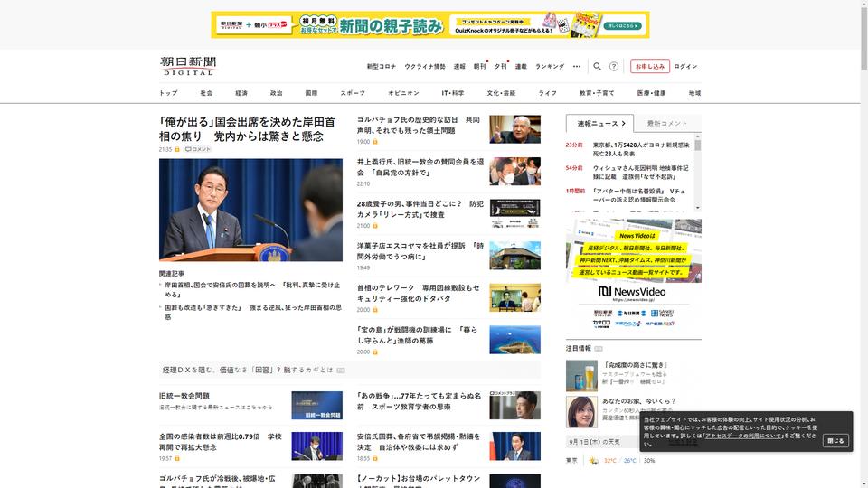The image size is (868, 488).
Task: Click news ticker scrollbar up arrow
Action: [x=697, y=136]
